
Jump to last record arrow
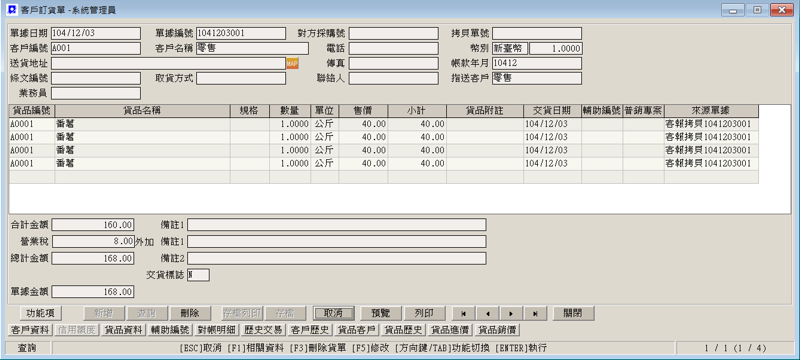tap(534, 313)
